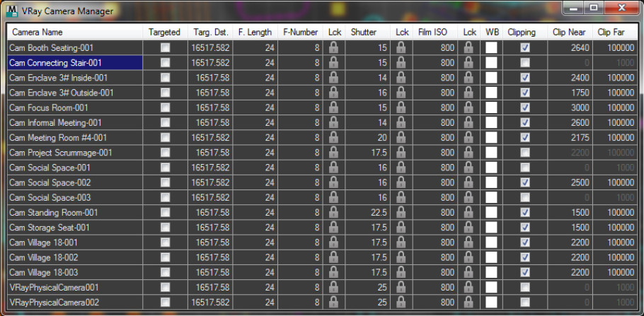Image resolution: width=644 pixels, height=316 pixels.
Task: Open WB color swatch for Cam Meeting Room #4-001
Action: [491, 138]
